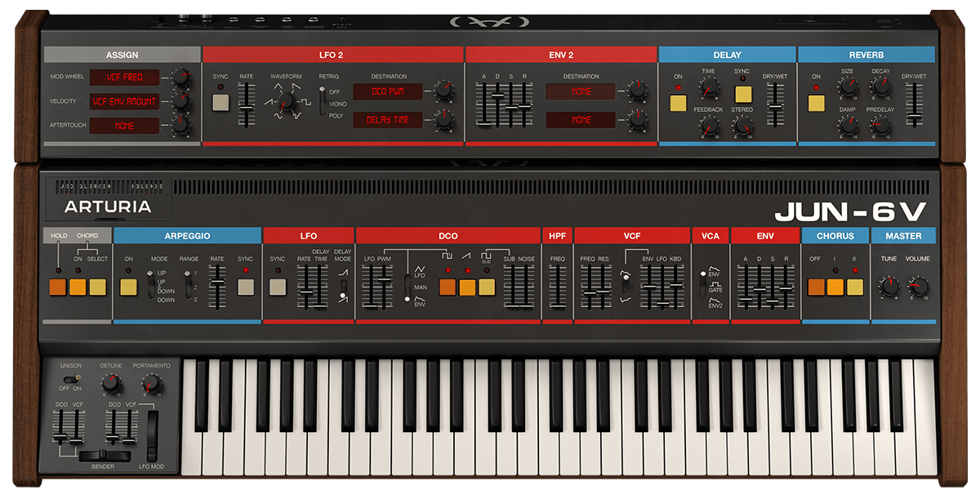Image resolution: width=980 pixels, height=499 pixels.
Task: Click the ENV 2 attack (A) slider
Action: tap(484, 105)
